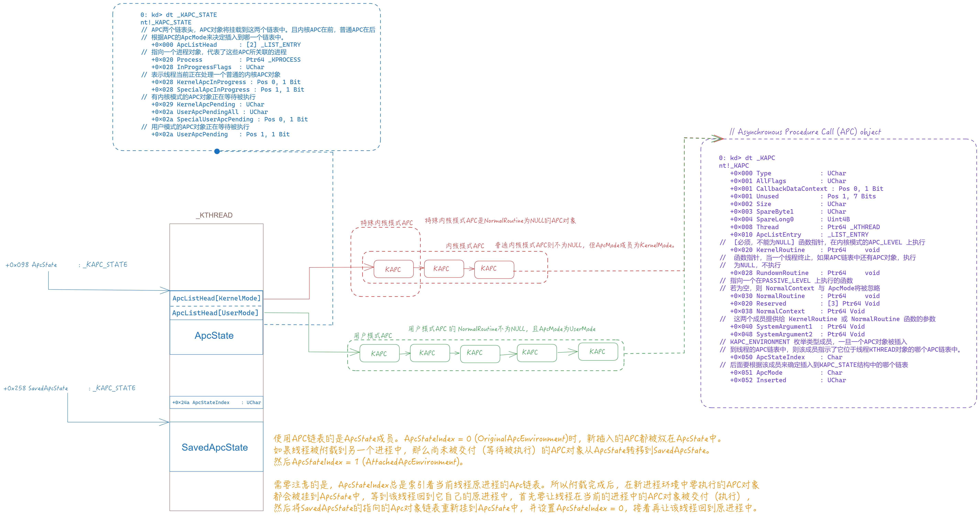Viewport: 980px width, 517px height.
Task: Select the KAPC node inside the 特殊内核模式APC group
Action: (393, 269)
